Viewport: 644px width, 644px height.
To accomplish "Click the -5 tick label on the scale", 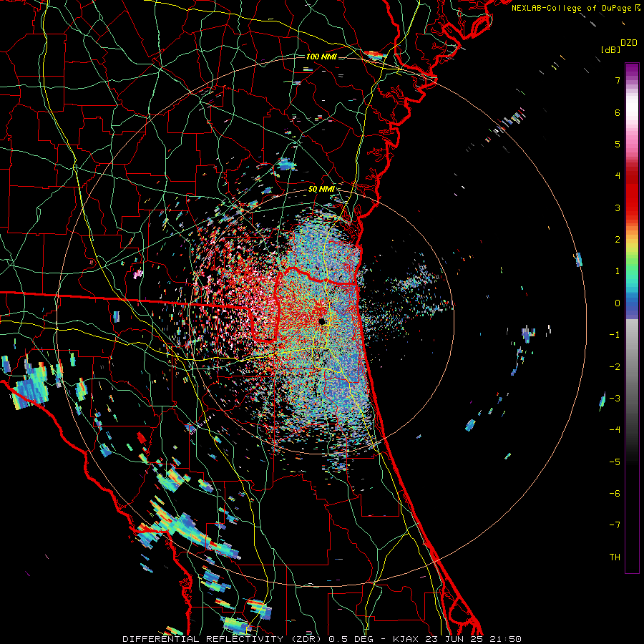I will pos(615,462).
